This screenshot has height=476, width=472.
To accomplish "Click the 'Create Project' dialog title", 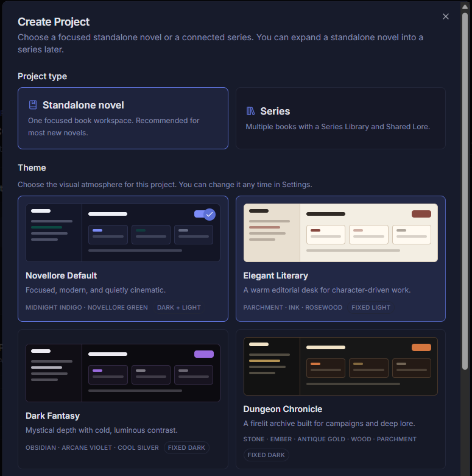I will [x=54, y=22].
